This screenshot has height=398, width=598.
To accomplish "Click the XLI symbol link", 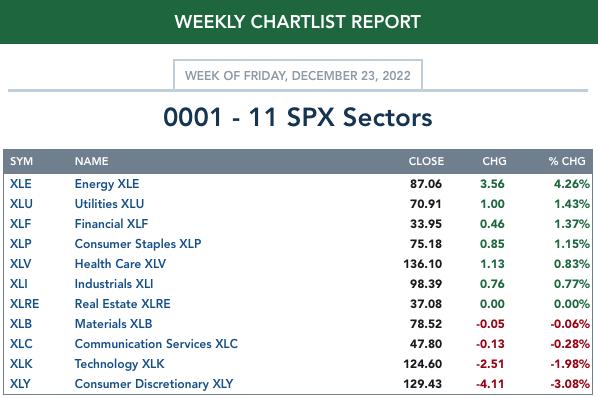I will (19, 284).
